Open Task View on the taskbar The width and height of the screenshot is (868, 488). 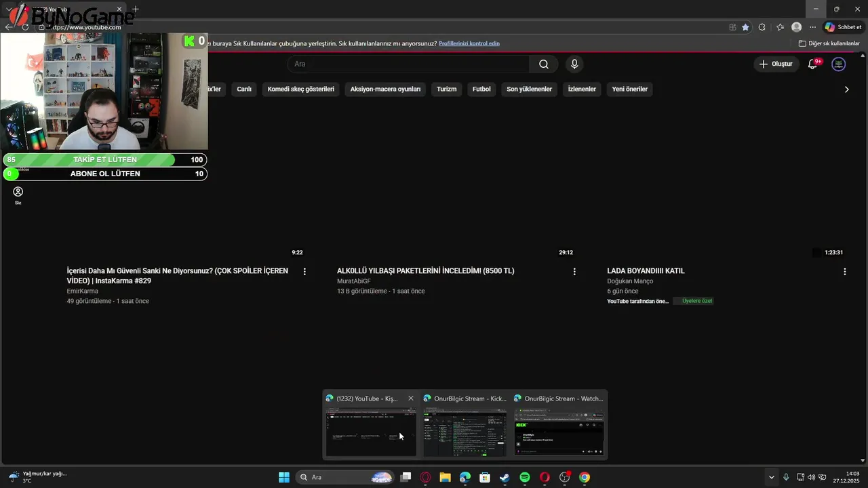[x=406, y=477]
